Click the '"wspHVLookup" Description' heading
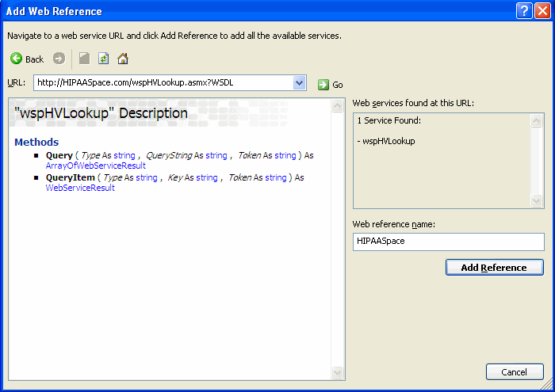 click(101, 113)
